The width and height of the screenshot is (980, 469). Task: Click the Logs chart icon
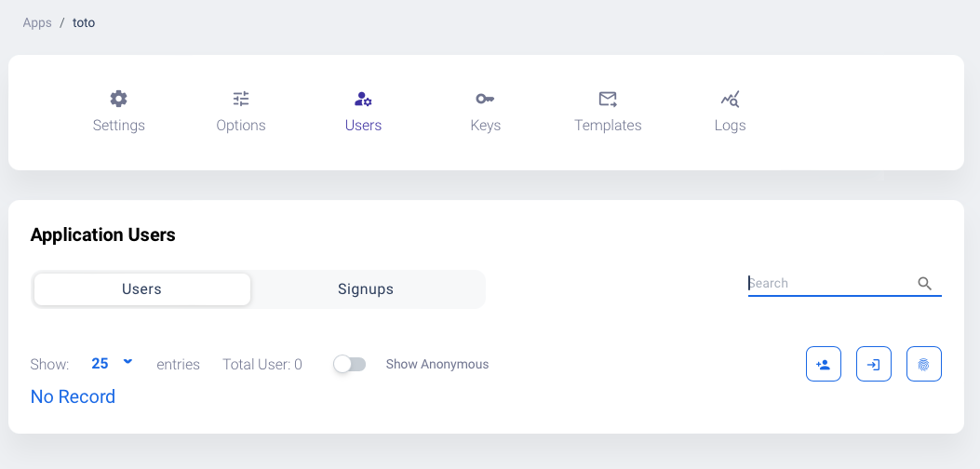730,99
